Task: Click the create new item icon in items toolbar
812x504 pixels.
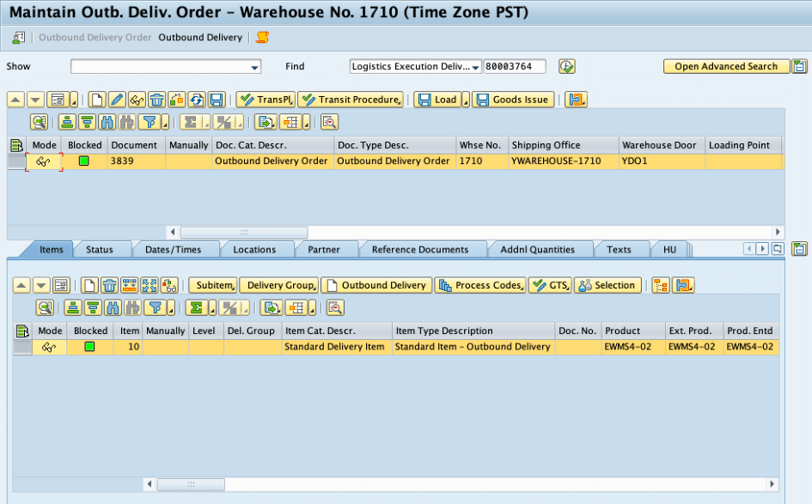Action: 89,285
